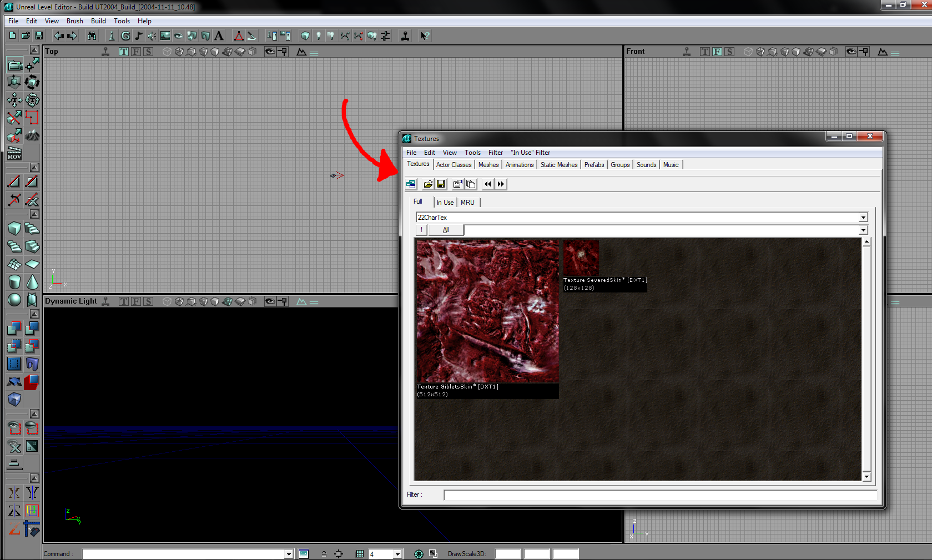Open the Build menu in main menu bar
Viewport: 932px width, 560px height.
click(x=98, y=21)
